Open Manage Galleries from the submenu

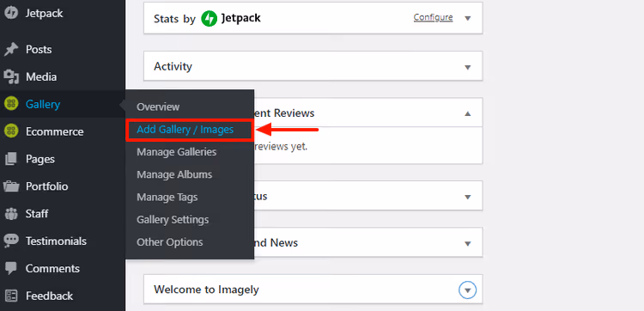click(x=177, y=152)
